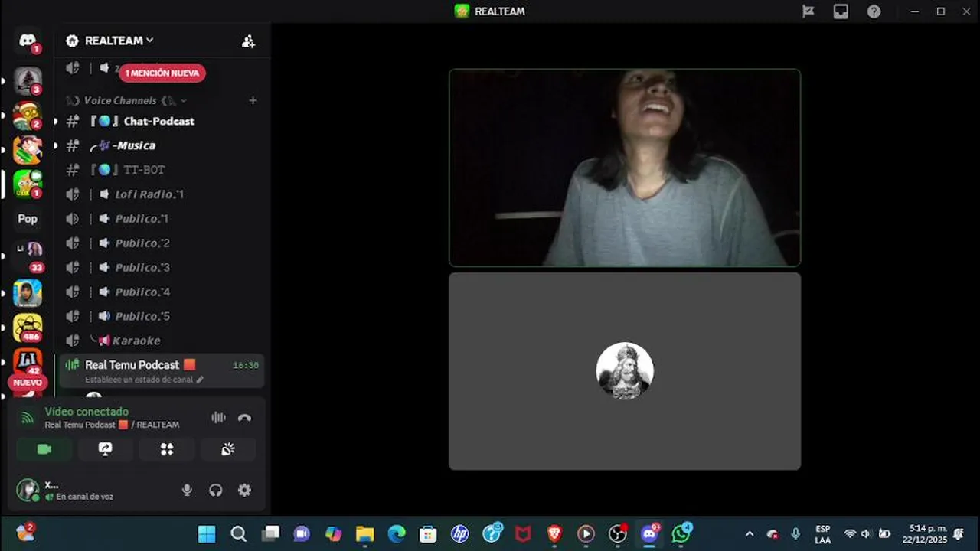Open Brave browser from taskbar
This screenshot has width=980, height=551.
(x=554, y=533)
